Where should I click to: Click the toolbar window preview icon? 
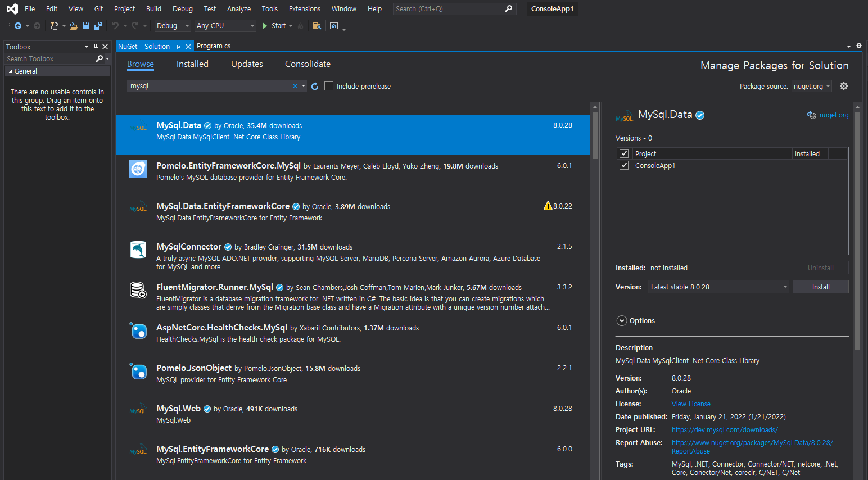[334, 26]
